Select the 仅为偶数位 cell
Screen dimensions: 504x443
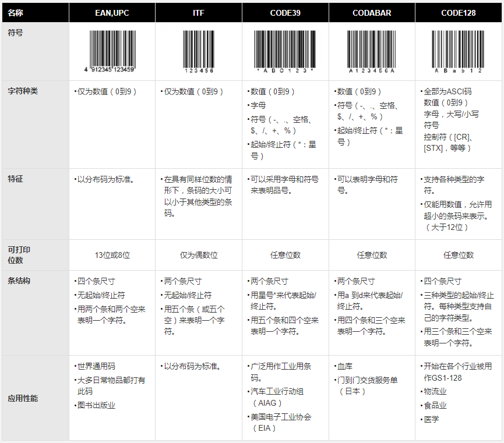click(x=199, y=255)
